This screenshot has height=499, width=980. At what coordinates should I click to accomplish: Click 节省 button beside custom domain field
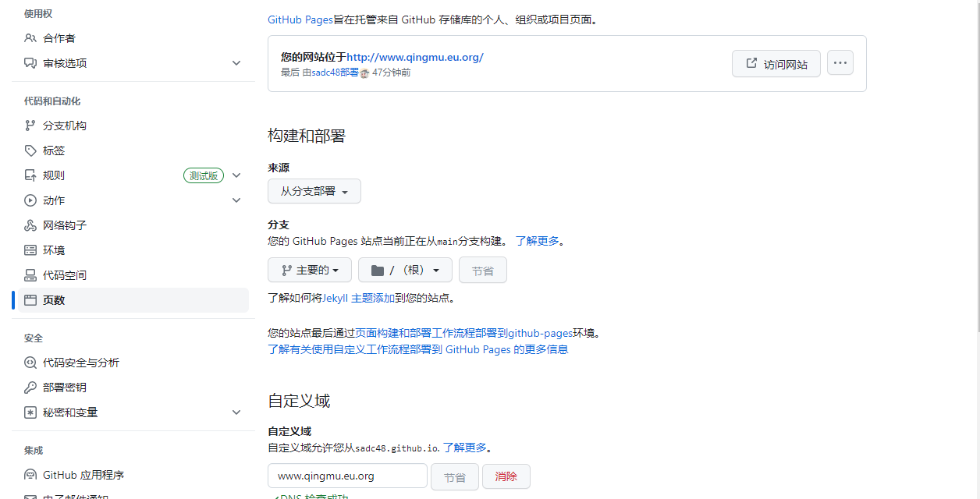click(455, 476)
